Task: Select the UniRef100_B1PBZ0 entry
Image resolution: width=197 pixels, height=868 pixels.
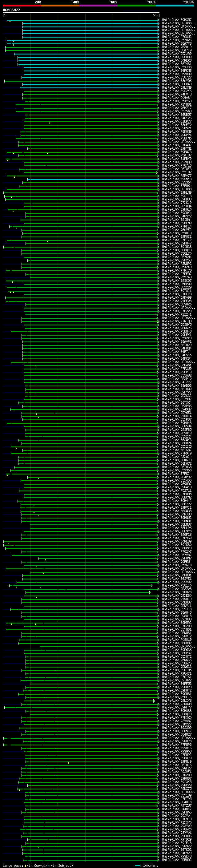Action: [x=177, y=592]
